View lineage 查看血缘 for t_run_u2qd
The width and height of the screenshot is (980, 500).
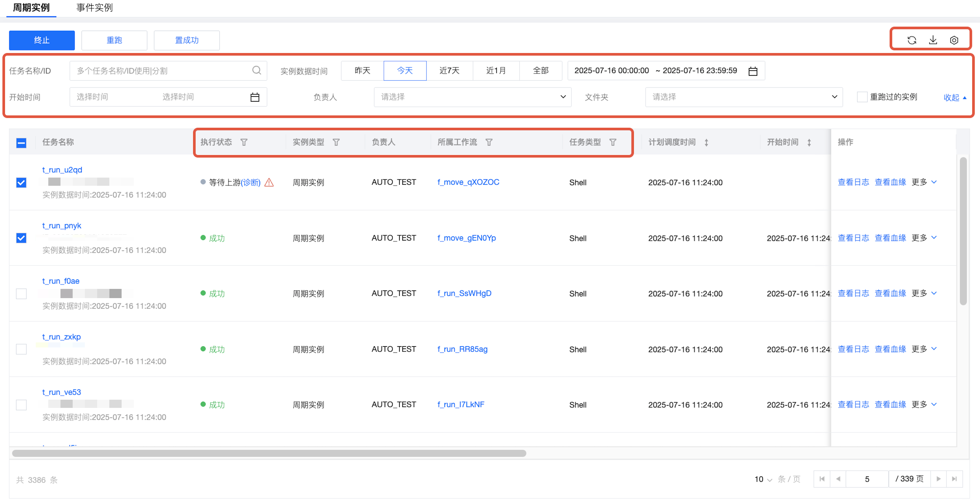(x=890, y=182)
